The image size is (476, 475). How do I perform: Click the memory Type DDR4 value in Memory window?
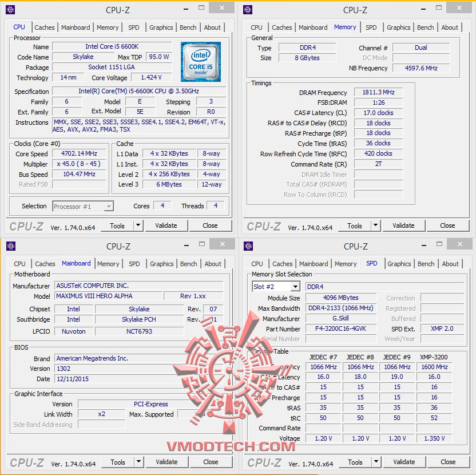tap(307, 47)
